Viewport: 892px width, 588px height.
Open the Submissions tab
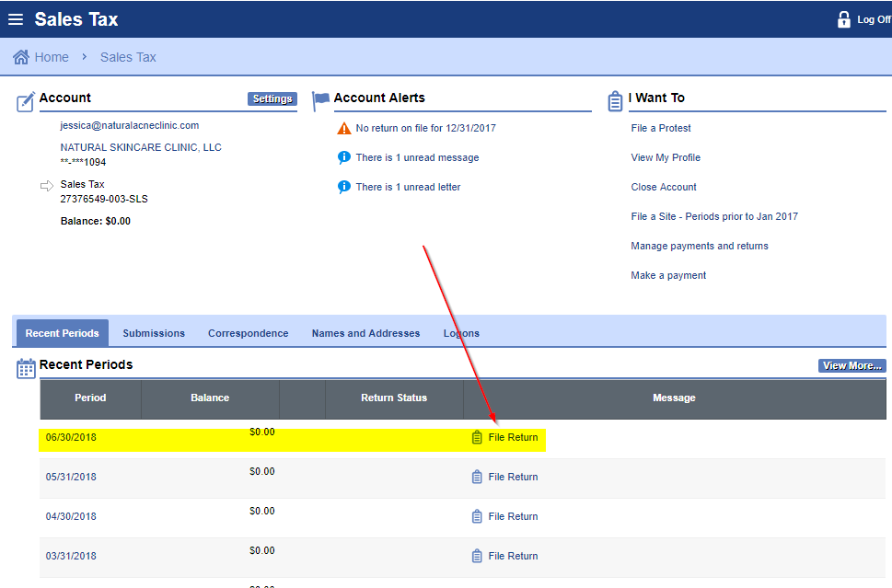point(154,333)
